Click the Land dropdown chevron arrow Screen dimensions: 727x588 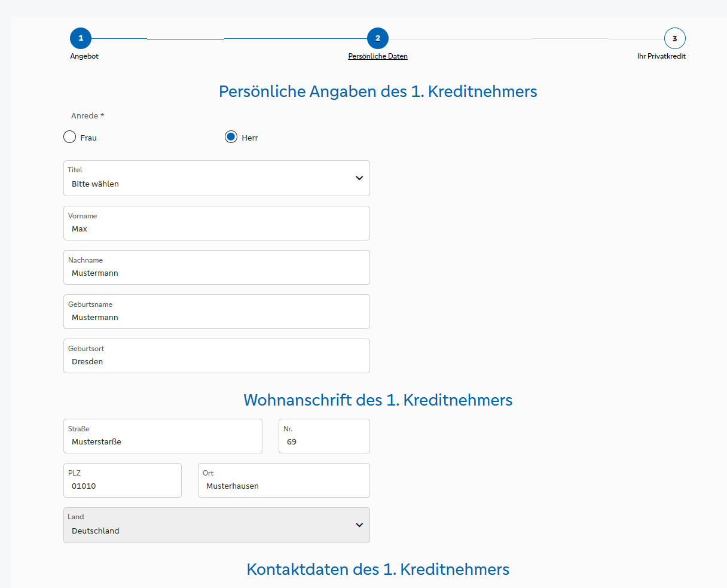359,525
